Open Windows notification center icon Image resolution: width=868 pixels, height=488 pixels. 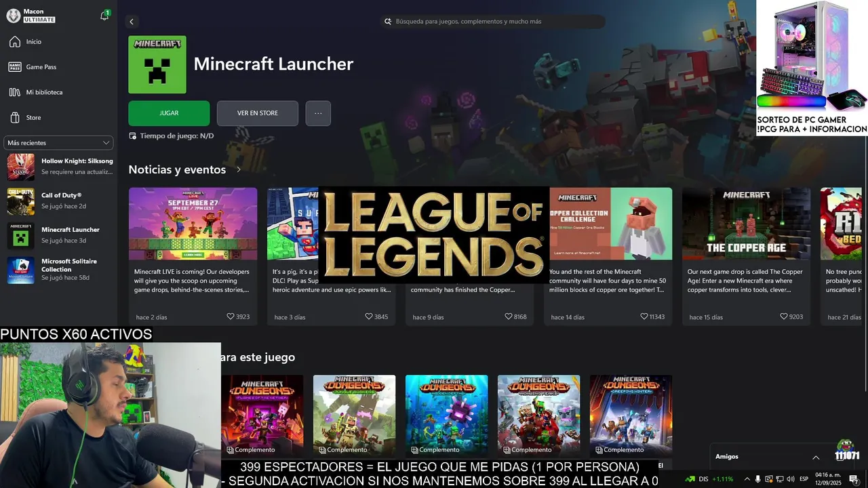(853, 479)
